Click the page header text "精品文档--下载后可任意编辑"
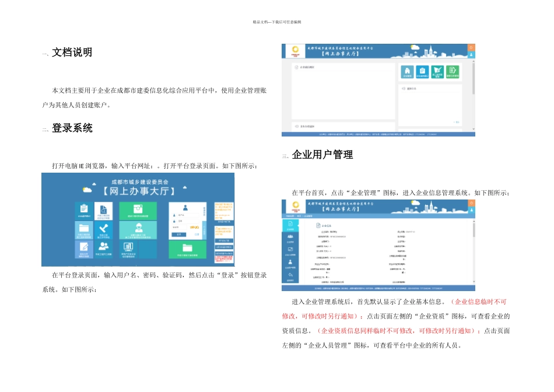554x392 pixels. (x=277, y=22)
